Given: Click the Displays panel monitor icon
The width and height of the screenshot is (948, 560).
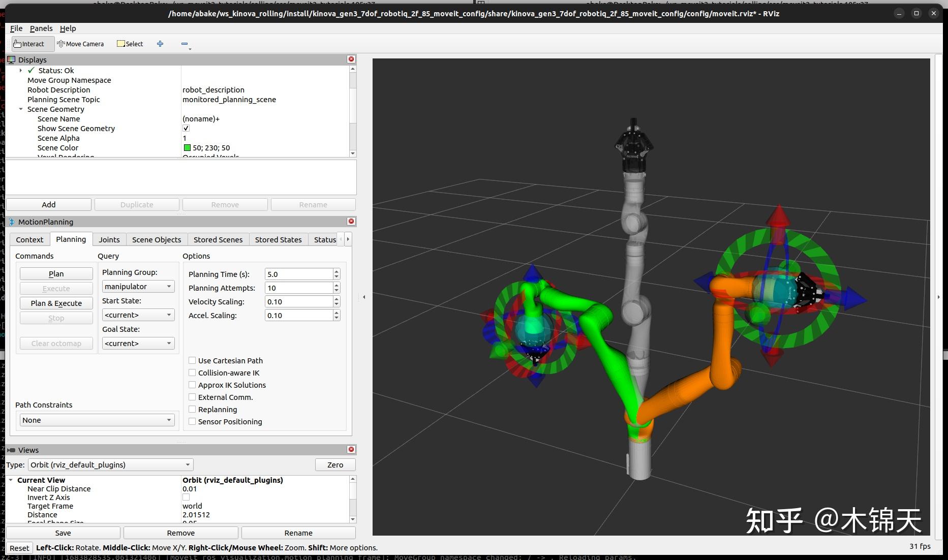Looking at the screenshot, I should click(x=10, y=59).
